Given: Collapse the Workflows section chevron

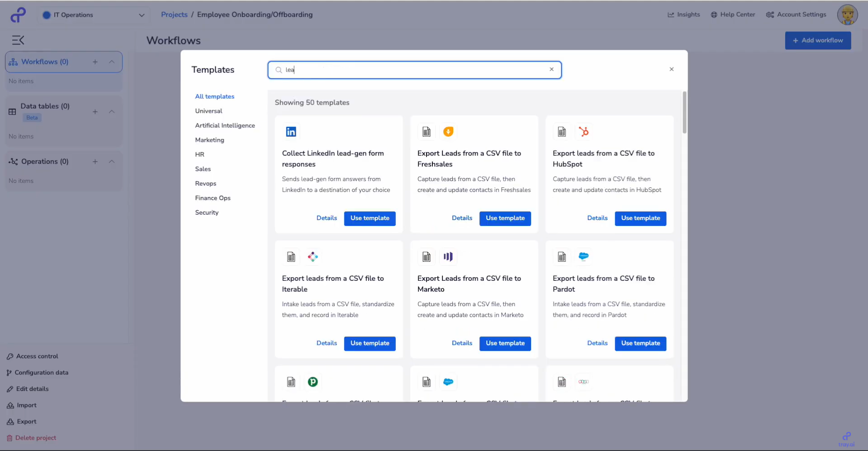Looking at the screenshot, I should (x=112, y=62).
